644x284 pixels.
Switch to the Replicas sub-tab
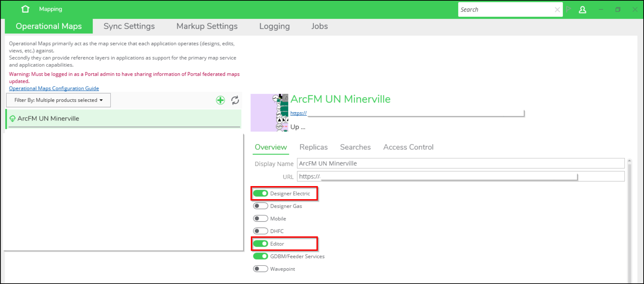click(313, 147)
